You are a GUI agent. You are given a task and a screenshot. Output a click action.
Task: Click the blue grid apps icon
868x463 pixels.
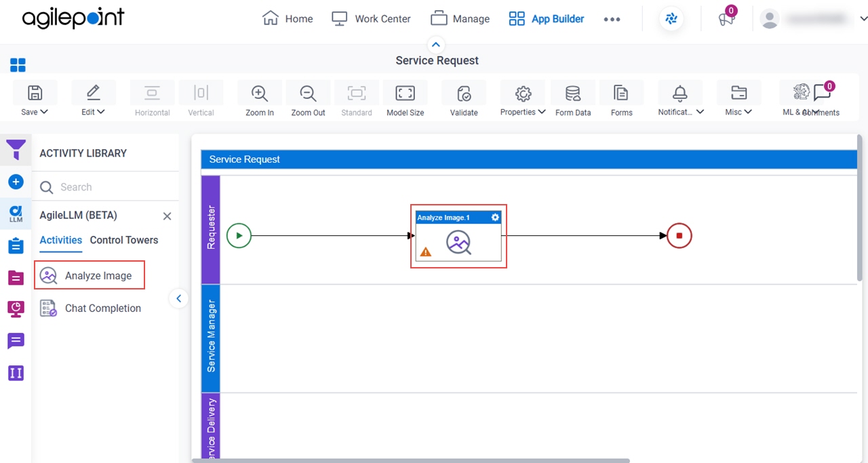18,65
